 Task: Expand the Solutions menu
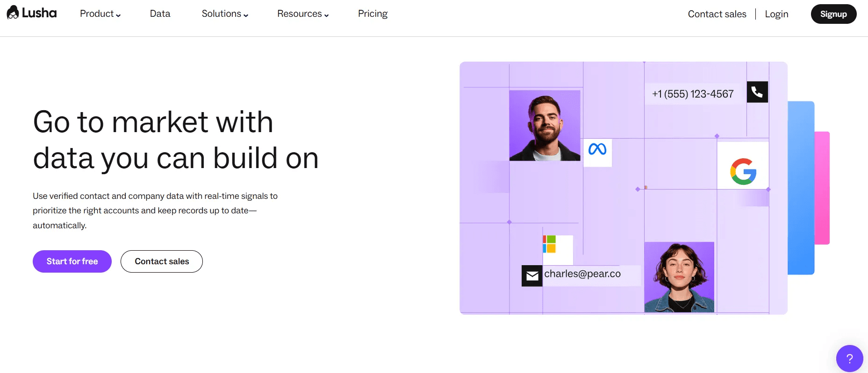click(225, 14)
